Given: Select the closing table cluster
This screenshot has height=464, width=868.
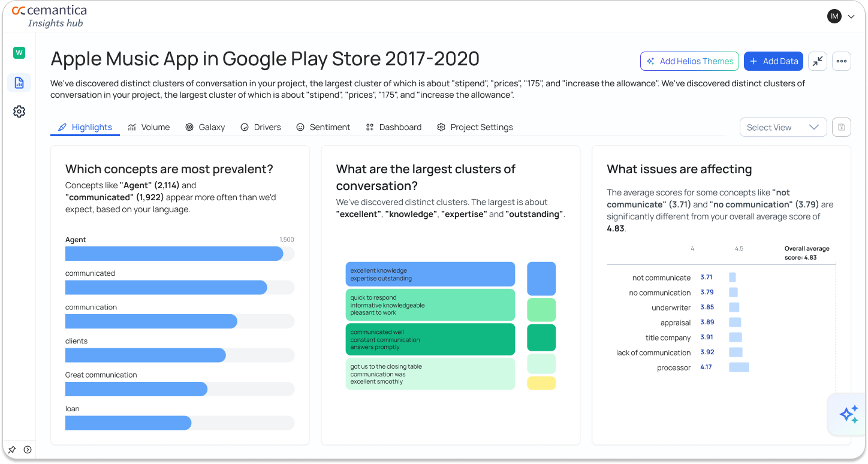Looking at the screenshot, I should (430, 374).
